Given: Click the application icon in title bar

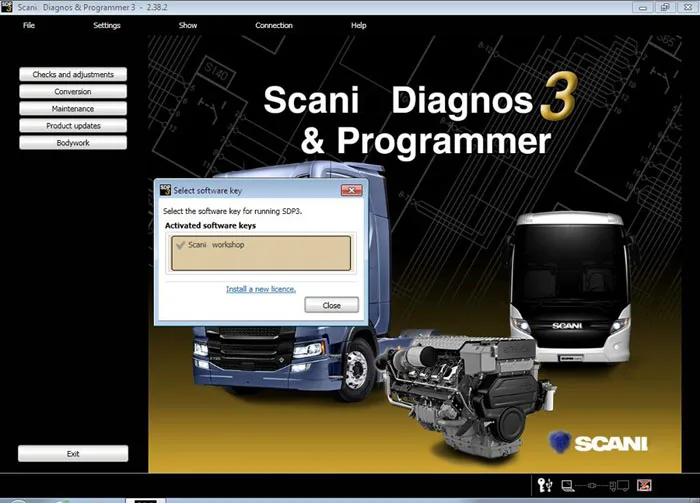Looking at the screenshot, I should (7, 7).
